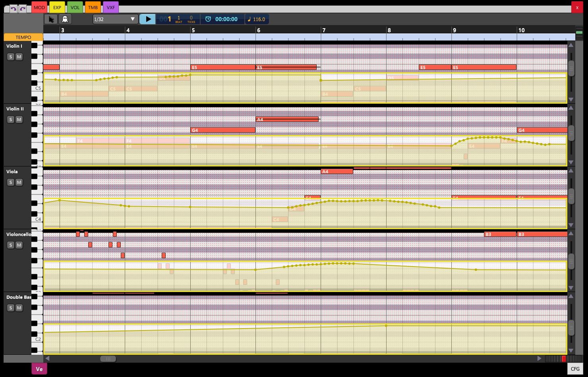This screenshot has width=588, height=377.
Task: Mute the Viola track
Action: pyautogui.click(x=18, y=182)
